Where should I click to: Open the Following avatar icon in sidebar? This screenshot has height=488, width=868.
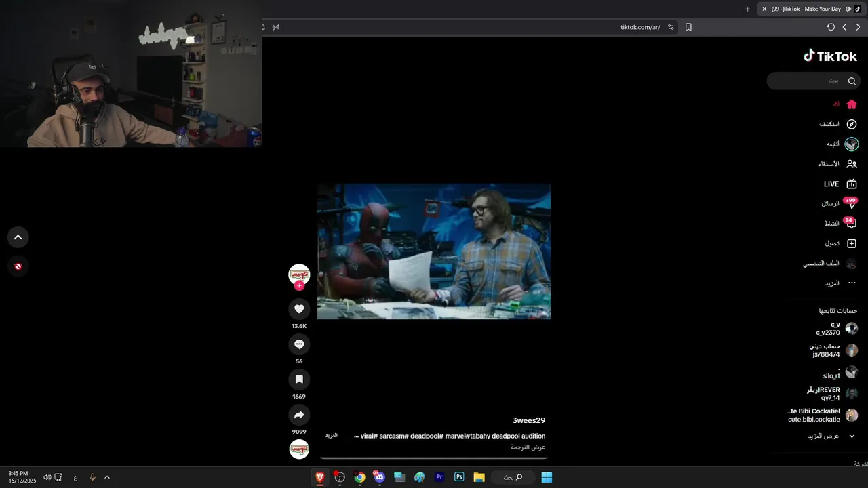pos(852,144)
